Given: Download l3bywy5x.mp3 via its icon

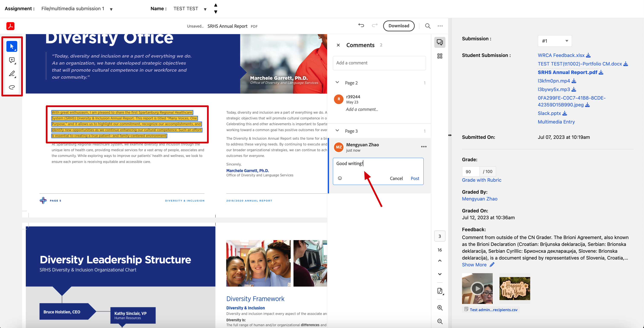Looking at the screenshot, I should coord(574,89).
